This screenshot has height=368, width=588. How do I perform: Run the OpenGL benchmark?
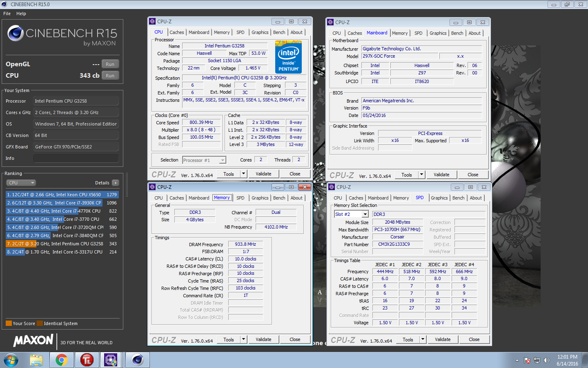pyautogui.click(x=110, y=64)
